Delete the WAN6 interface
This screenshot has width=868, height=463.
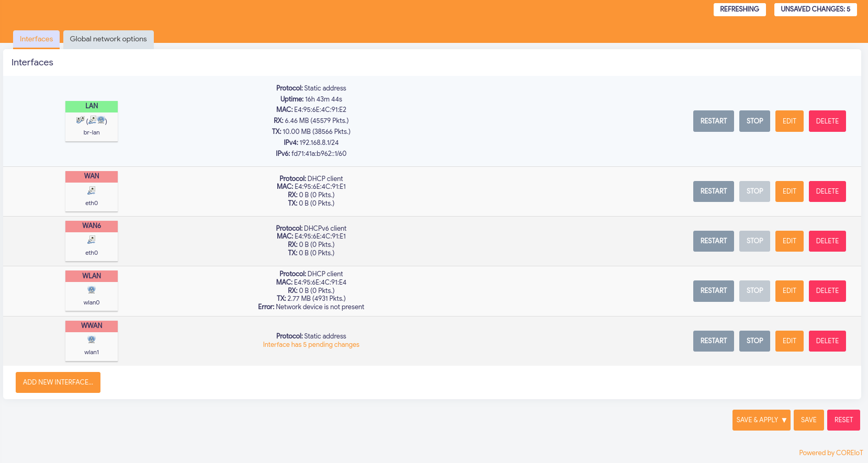pyautogui.click(x=827, y=241)
